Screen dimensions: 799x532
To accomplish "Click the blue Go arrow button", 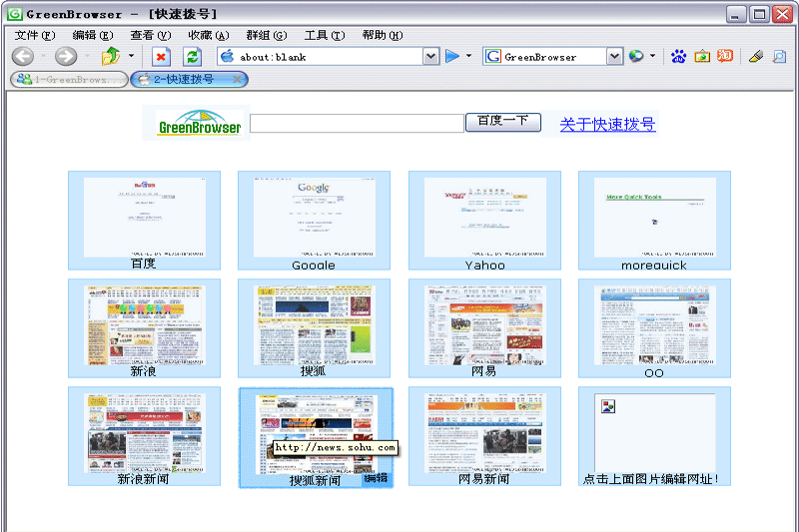I will pos(452,57).
